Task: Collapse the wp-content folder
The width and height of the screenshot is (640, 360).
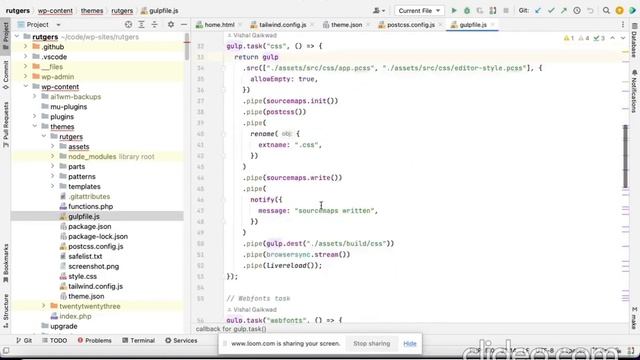Action: coord(26,87)
